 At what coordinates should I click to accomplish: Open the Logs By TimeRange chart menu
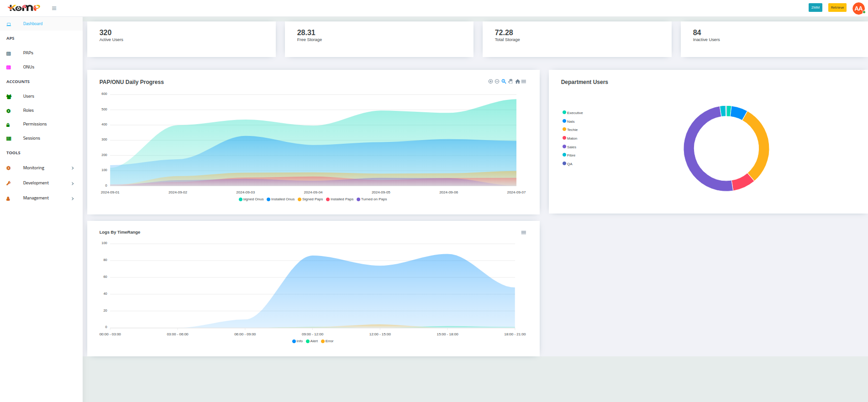coord(524,233)
